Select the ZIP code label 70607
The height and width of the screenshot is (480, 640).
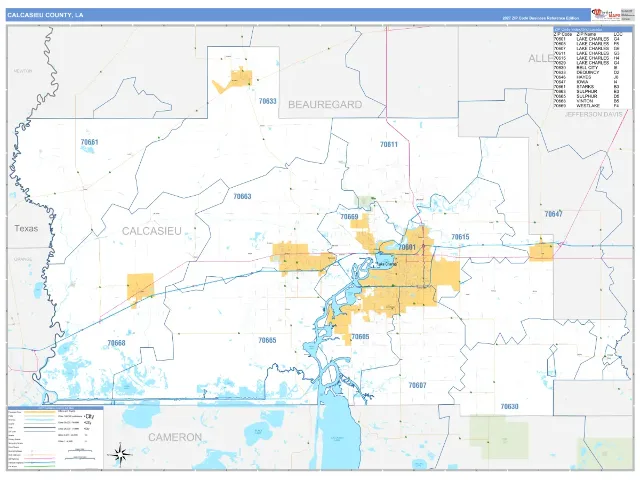tap(417, 385)
